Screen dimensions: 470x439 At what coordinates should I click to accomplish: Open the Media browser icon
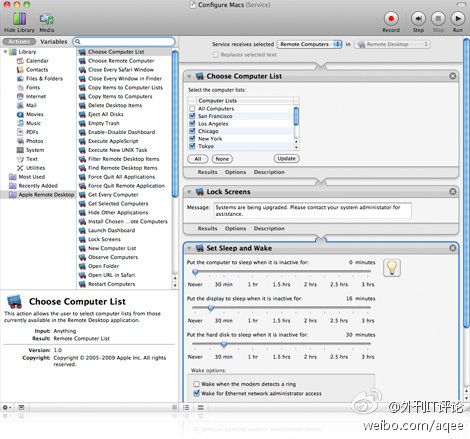coord(47,19)
